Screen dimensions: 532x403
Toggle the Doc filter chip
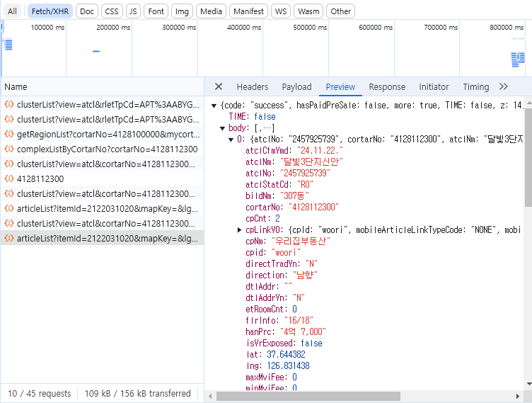coord(87,11)
